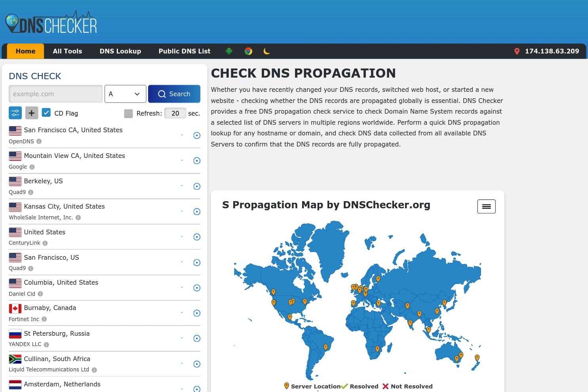Open the All Tools menu
Image resolution: width=588 pixels, height=392 pixels.
point(67,51)
